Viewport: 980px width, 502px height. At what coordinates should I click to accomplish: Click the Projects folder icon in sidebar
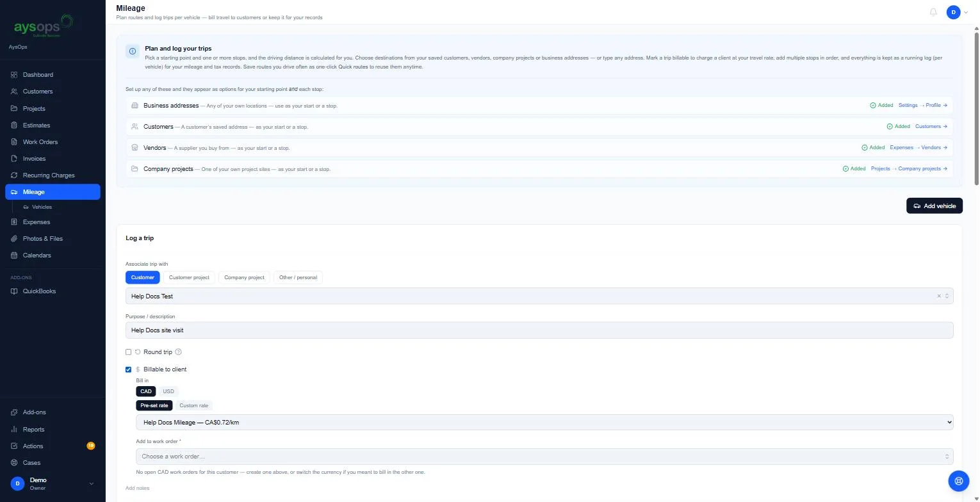pos(14,108)
